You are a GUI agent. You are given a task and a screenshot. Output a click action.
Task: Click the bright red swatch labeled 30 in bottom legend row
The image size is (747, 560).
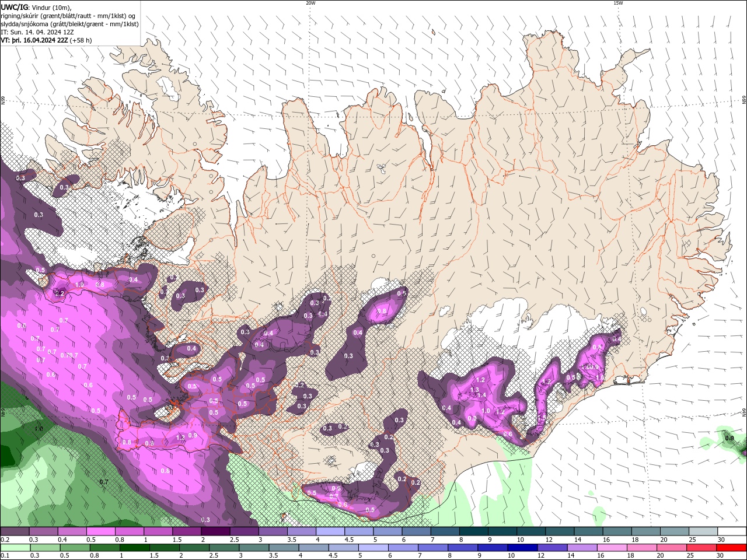[732, 548]
